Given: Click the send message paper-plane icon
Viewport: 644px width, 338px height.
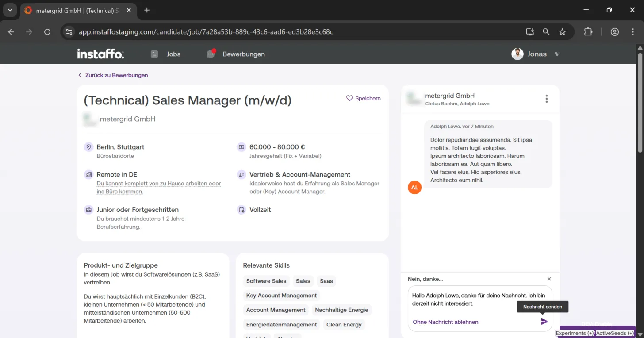Looking at the screenshot, I should pyautogui.click(x=544, y=322).
